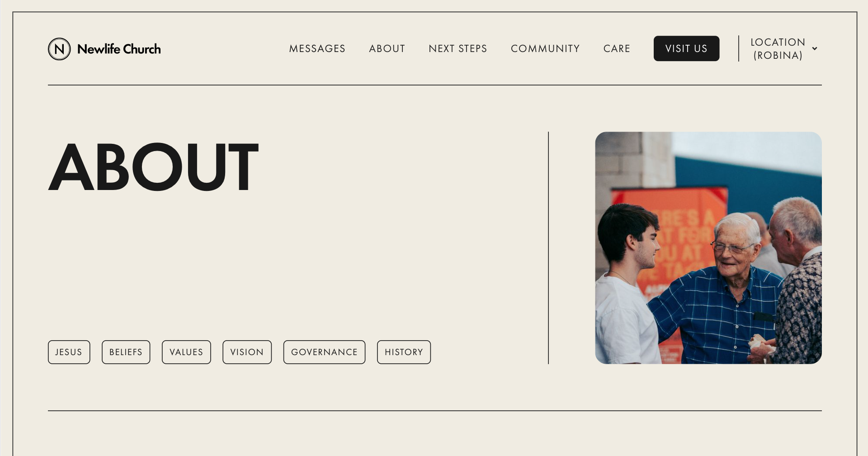The image size is (868, 456).
Task: Click the location dropdown chevron arrow
Action: point(815,48)
